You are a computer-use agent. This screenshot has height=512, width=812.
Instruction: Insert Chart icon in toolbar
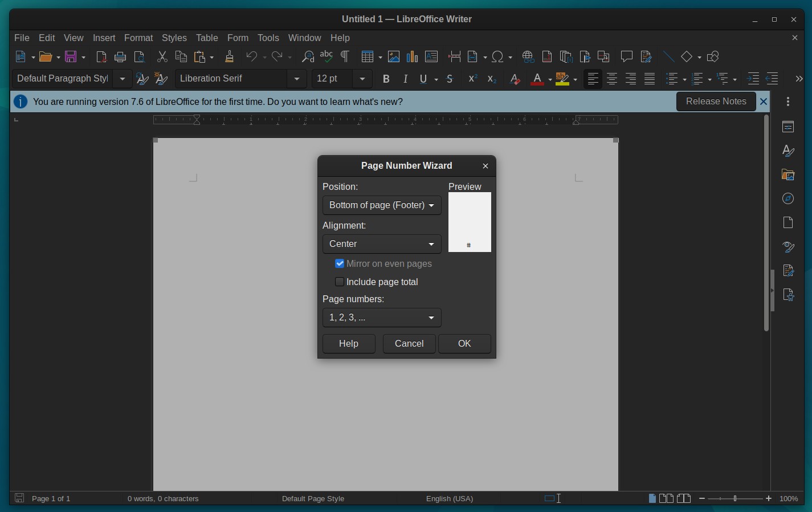[413, 57]
